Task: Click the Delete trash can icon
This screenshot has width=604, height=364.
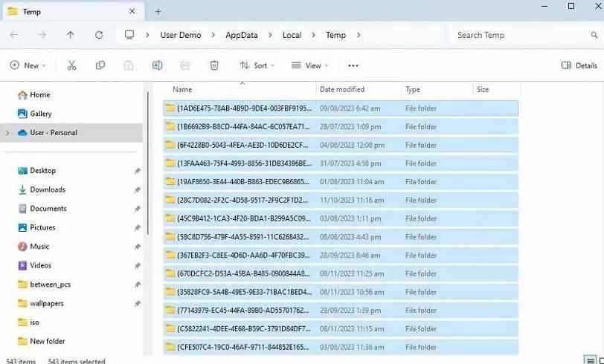Action: click(214, 65)
